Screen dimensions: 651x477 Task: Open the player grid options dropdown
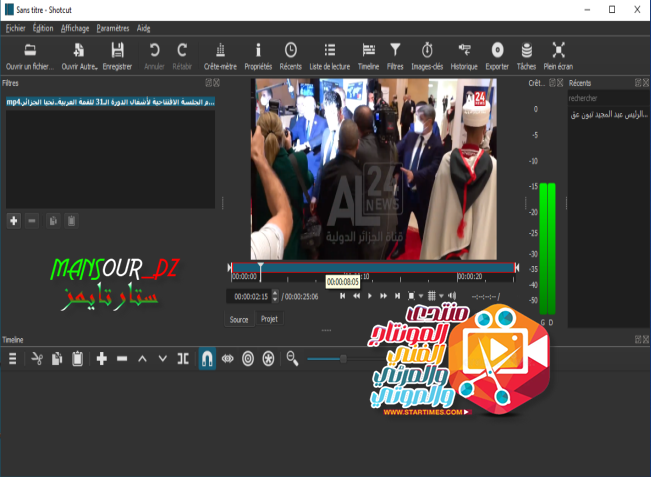click(x=441, y=296)
